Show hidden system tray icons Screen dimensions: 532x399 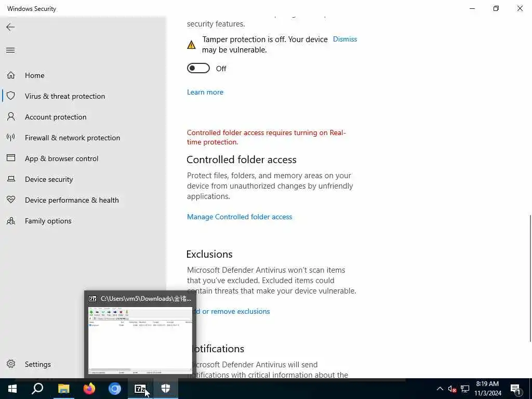click(x=440, y=389)
